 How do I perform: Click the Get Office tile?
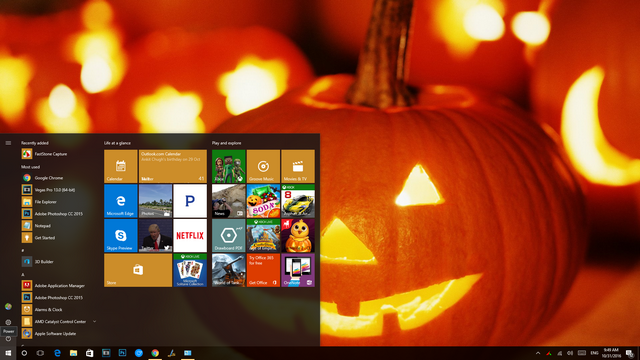(x=263, y=270)
